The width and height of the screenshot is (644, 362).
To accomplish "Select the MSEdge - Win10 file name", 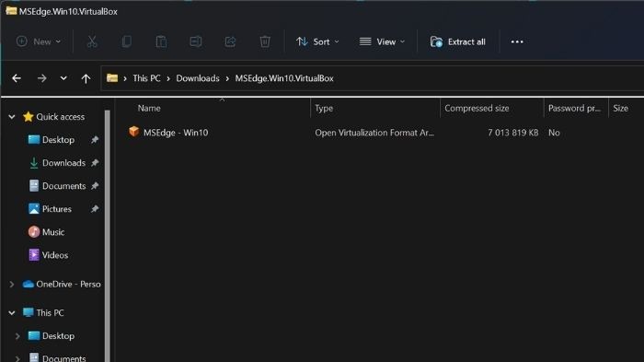I will pos(176,133).
